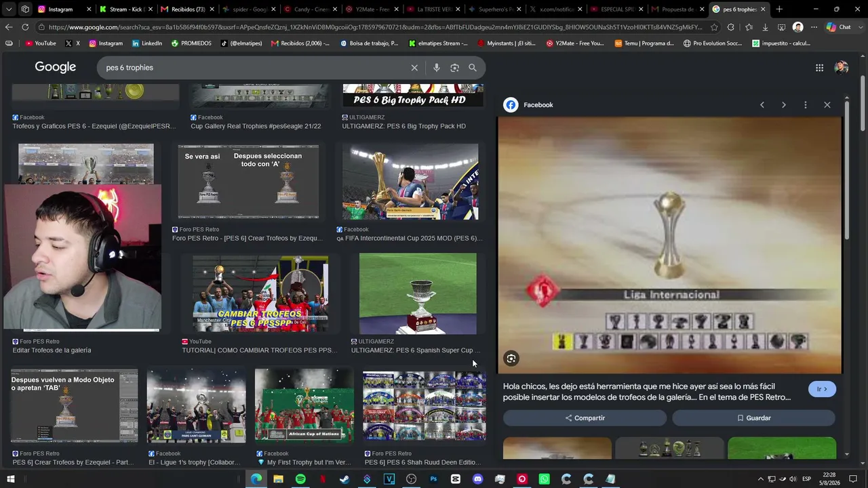
Task: Open a new browser tab
Action: 779,9
